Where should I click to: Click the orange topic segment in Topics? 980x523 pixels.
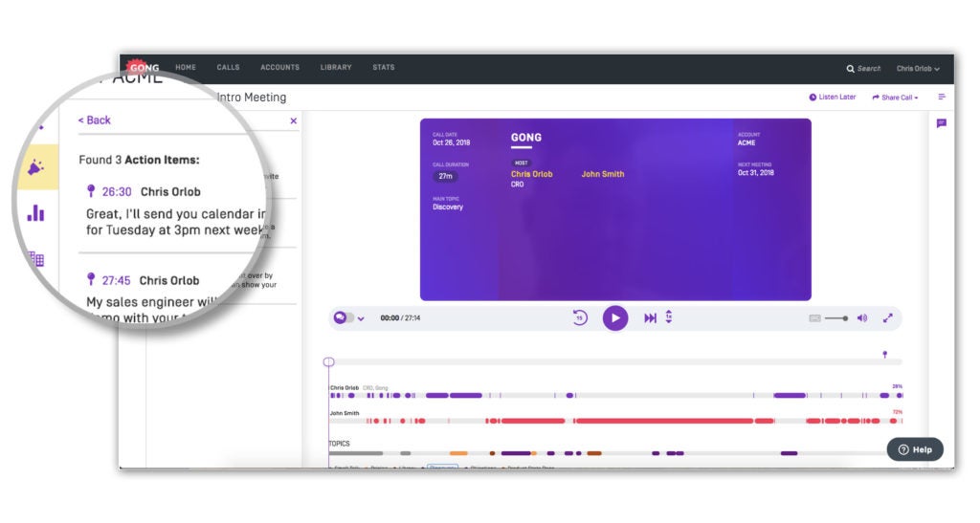coord(458,453)
